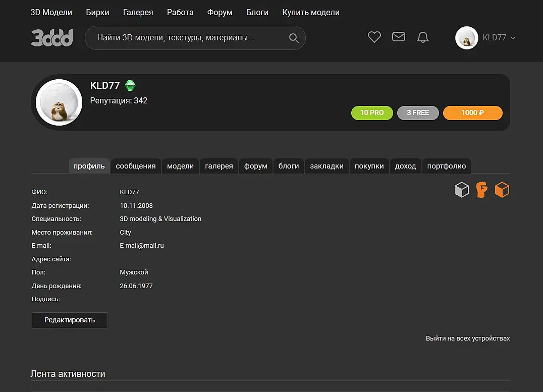Click the gray cube achievement icon
The width and height of the screenshot is (543, 392).
click(462, 190)
